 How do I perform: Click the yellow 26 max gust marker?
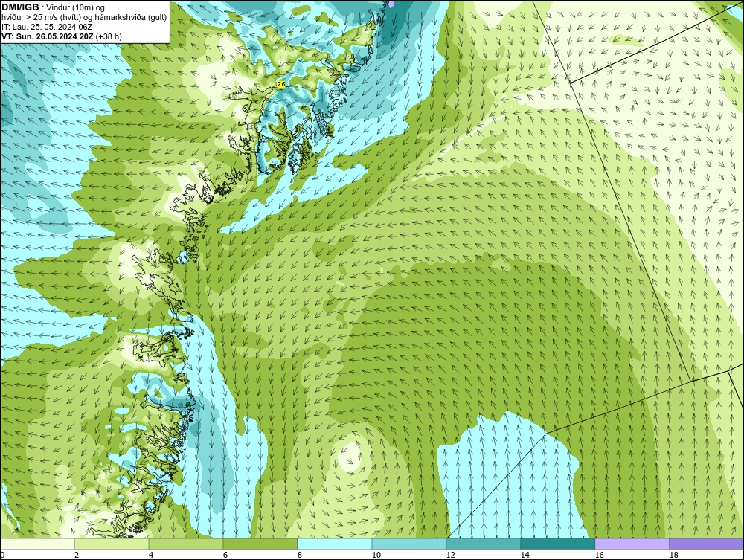point(281,84)
